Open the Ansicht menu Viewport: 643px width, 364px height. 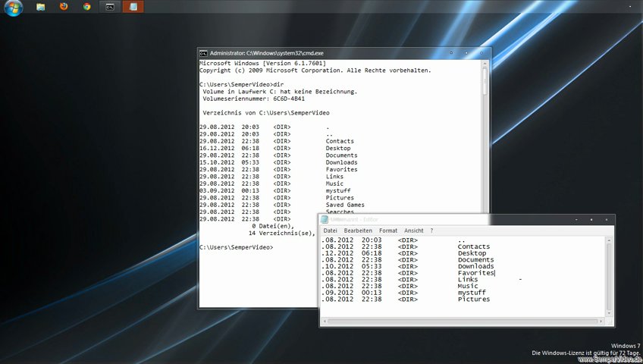[x=414, y=231]
